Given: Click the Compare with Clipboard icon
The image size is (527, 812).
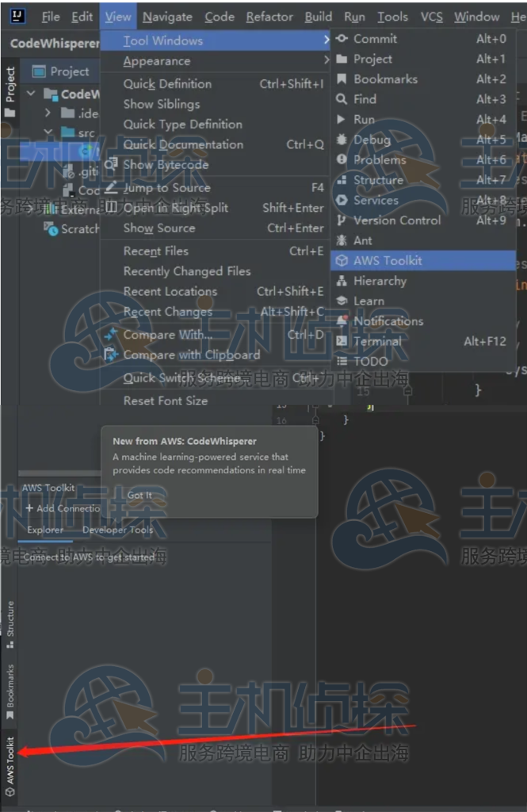Looking at the screenshot, I should (111, 354).
